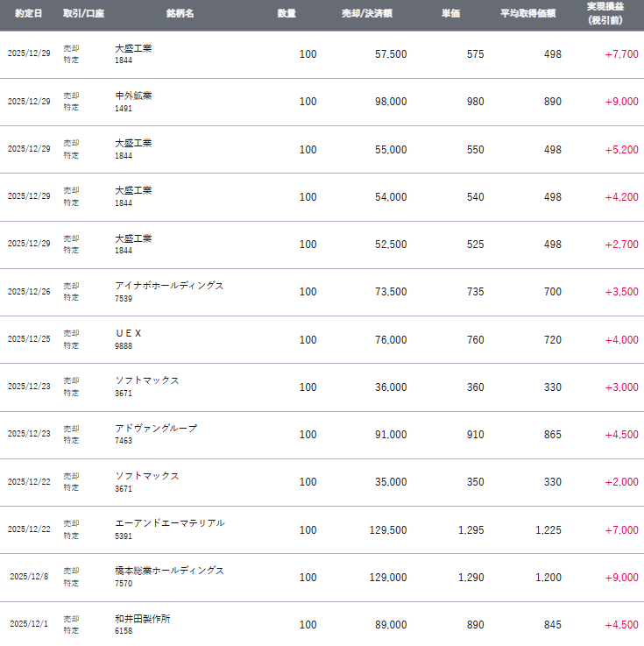Click the 数量 column header

click(287, 14)
